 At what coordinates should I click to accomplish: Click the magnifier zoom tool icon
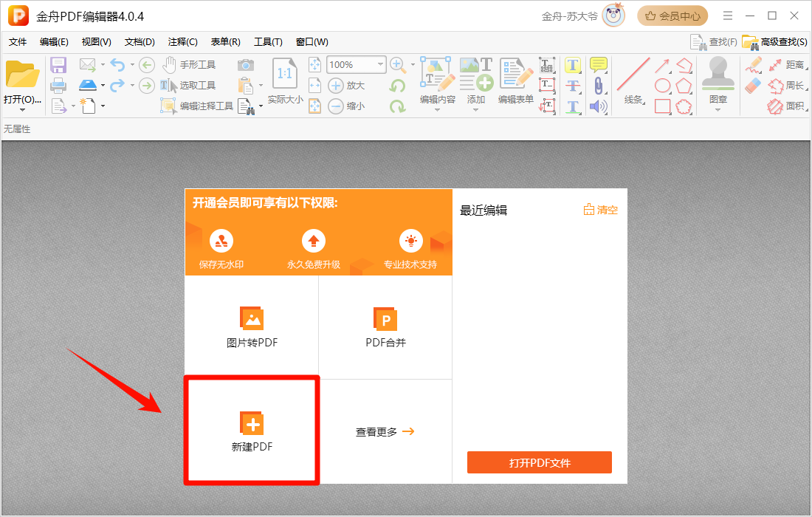click(398, 65)
